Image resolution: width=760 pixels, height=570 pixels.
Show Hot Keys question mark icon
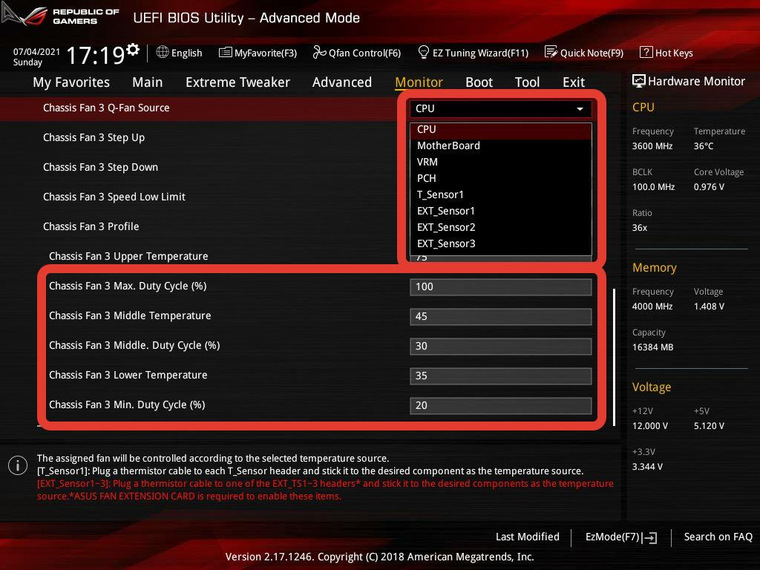point(646,52)
